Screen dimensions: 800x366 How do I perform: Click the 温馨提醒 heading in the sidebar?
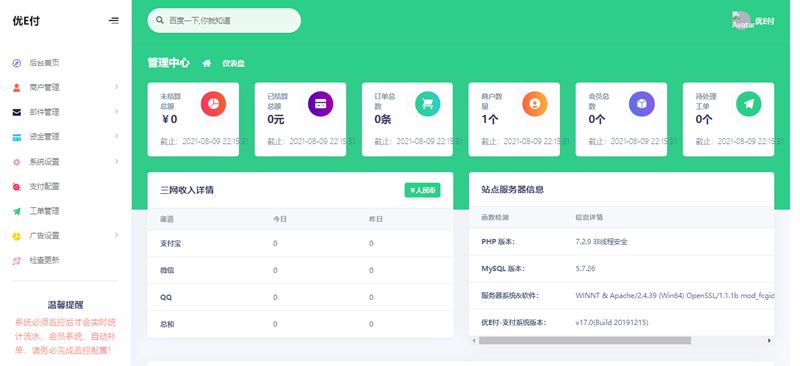[x=65, y=305]
